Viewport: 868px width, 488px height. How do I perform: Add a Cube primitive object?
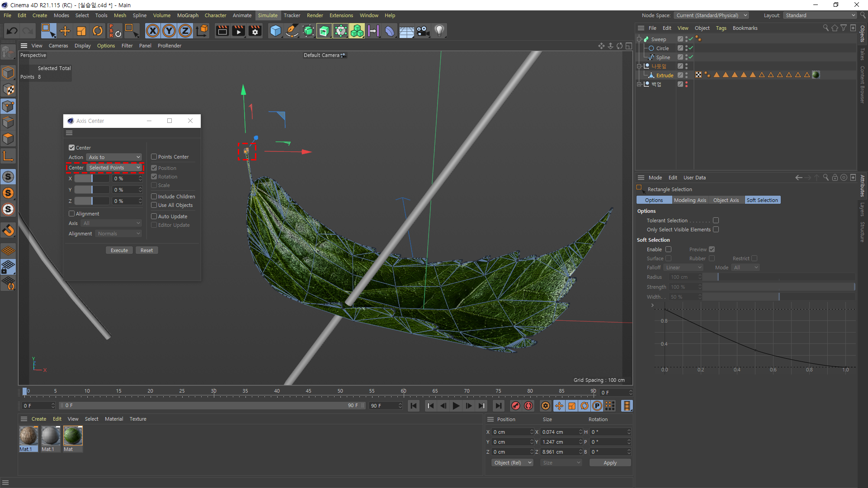tap(275, 31)
